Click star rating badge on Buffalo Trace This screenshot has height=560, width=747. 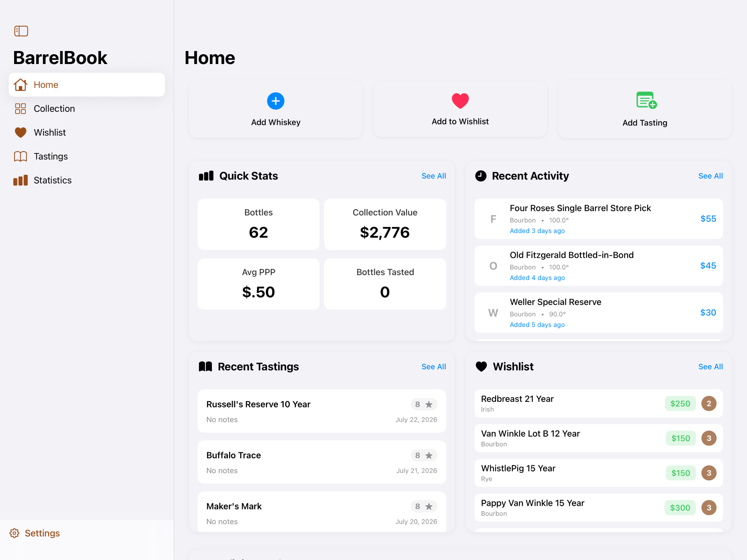424,455
